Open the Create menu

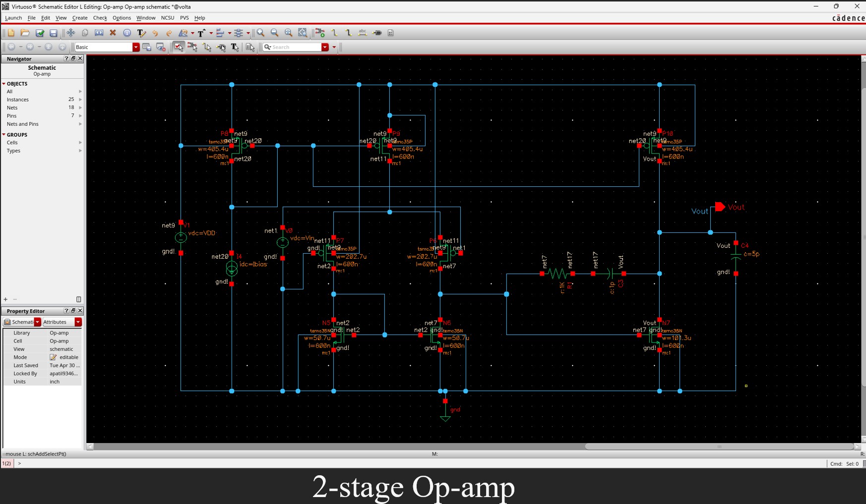pos(79,18)
